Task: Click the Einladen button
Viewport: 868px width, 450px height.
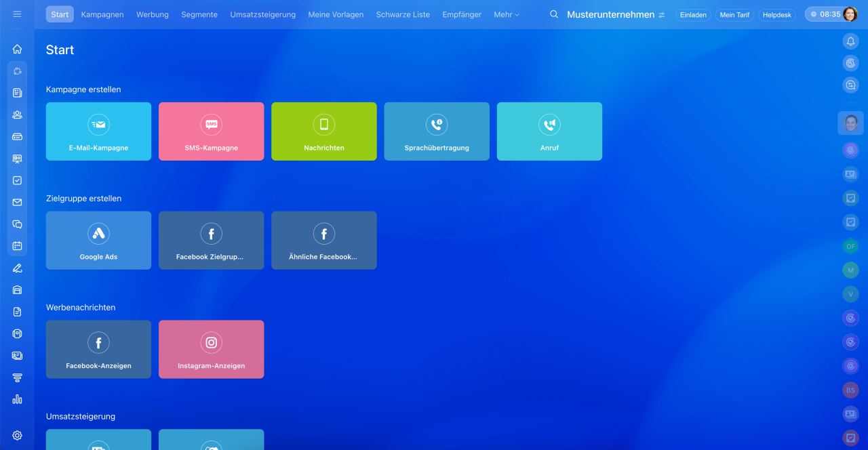Action: tap(693, 15)
